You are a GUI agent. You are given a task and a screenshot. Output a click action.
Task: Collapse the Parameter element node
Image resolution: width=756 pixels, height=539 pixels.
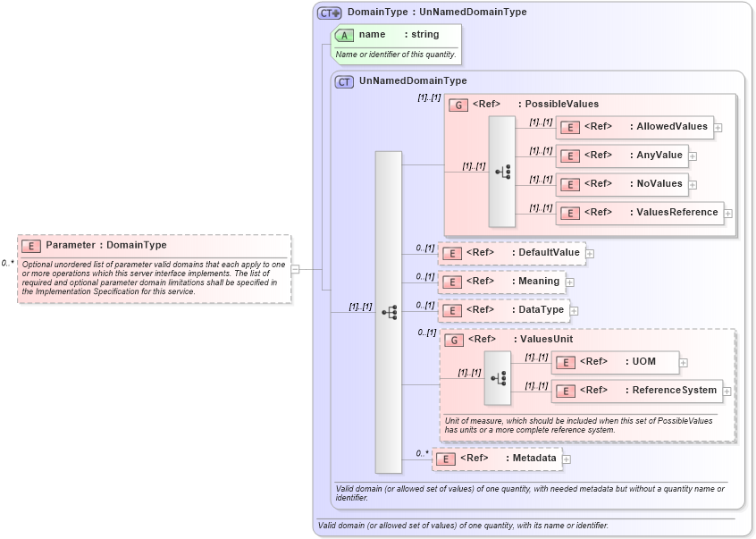(295, 269)
